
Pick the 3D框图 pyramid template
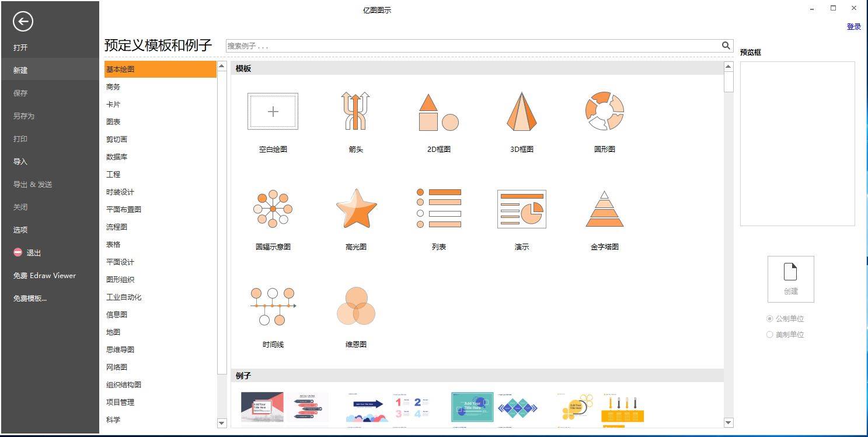521,111
